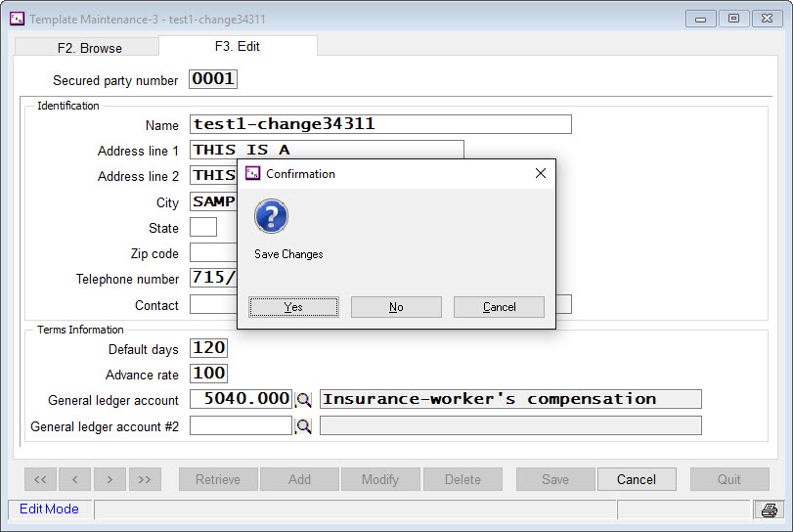Click the Cancel button in bottom toolbar
Screen dimensions: 793x532
pyautogui.click(x=636, y=479)
